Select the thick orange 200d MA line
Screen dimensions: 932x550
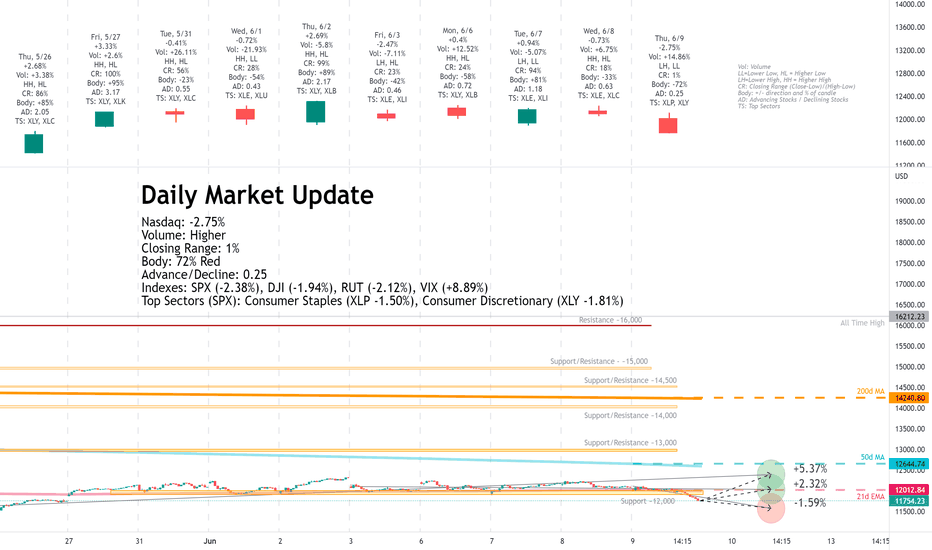[351, 395]
